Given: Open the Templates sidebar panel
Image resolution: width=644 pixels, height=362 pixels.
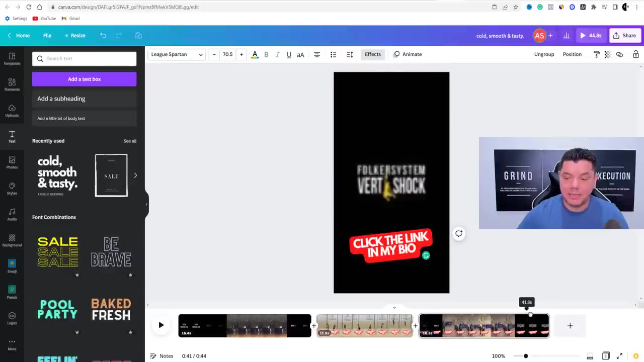Looking at the screenshot, I should click(12, 58).
